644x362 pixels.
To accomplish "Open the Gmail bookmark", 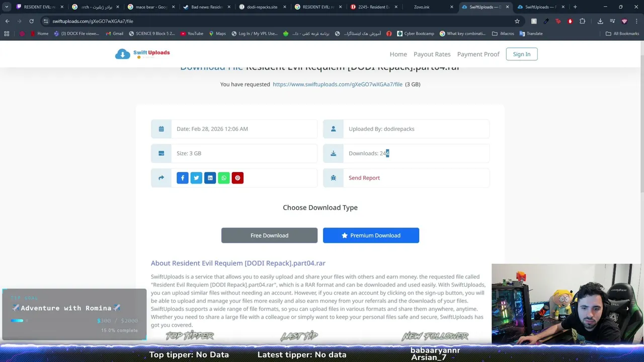I will pyautogui.click(x=115, y=34).
